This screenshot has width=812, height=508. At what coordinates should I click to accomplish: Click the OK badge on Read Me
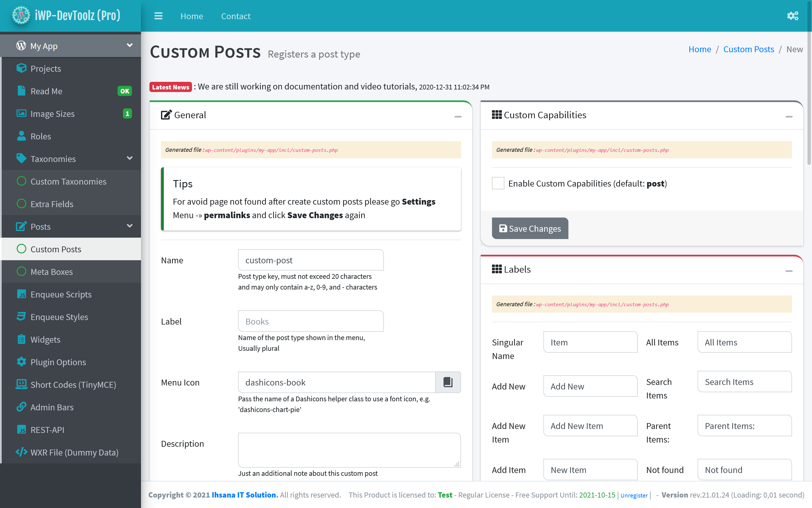point(125,91)
